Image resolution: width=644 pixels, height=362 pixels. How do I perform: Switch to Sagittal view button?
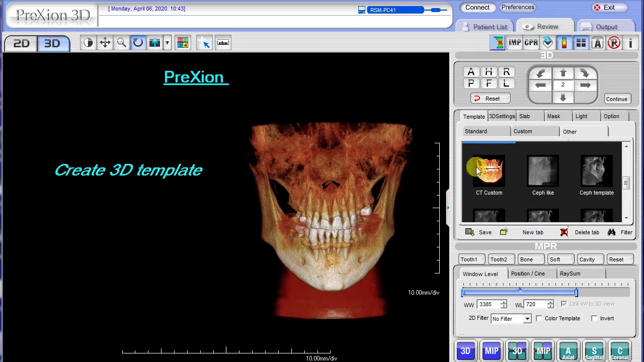[x=594, y=351]
